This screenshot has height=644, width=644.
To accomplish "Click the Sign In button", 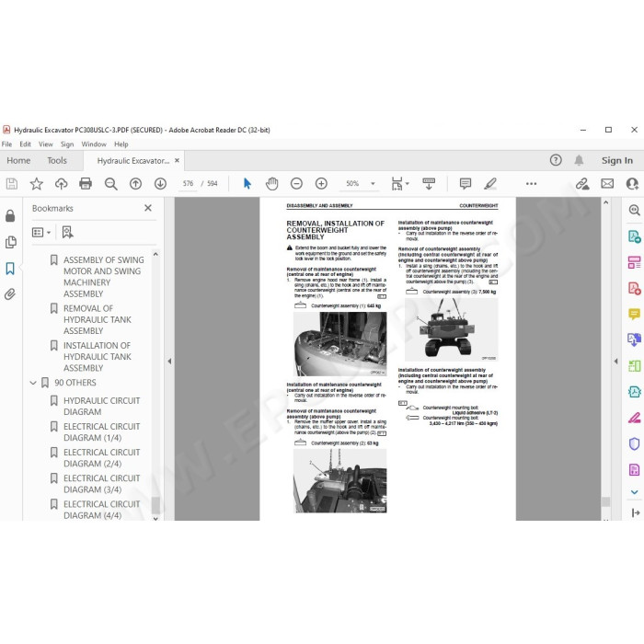I will (617, 161).
